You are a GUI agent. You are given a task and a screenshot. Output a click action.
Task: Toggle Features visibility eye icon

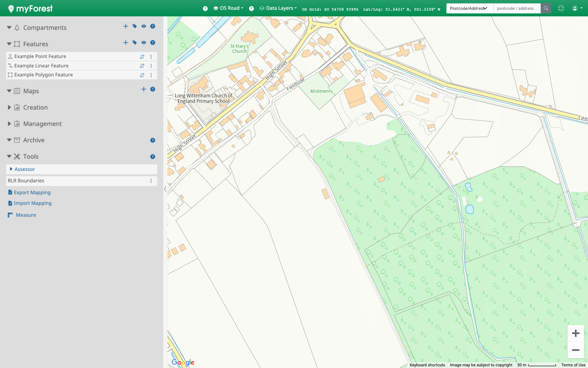click(144, 43)
